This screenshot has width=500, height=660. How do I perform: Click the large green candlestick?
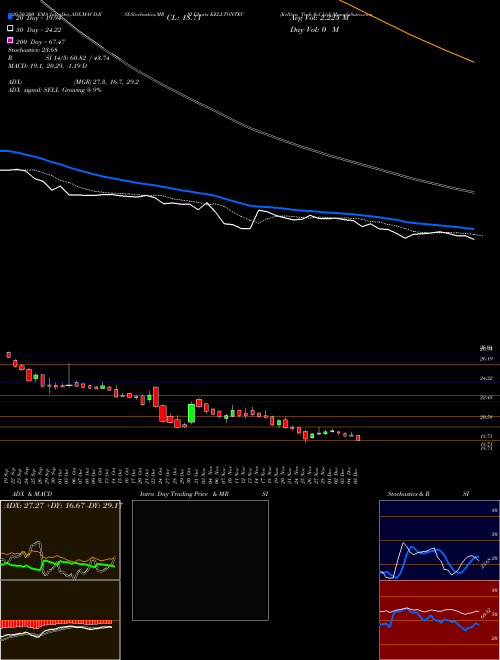(x=191, y=413)
